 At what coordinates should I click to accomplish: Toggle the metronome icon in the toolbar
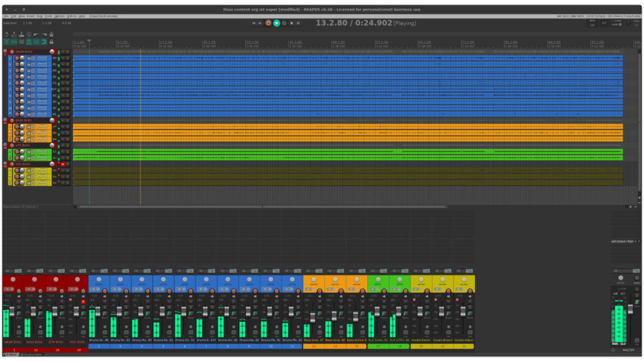pos(52,34)
